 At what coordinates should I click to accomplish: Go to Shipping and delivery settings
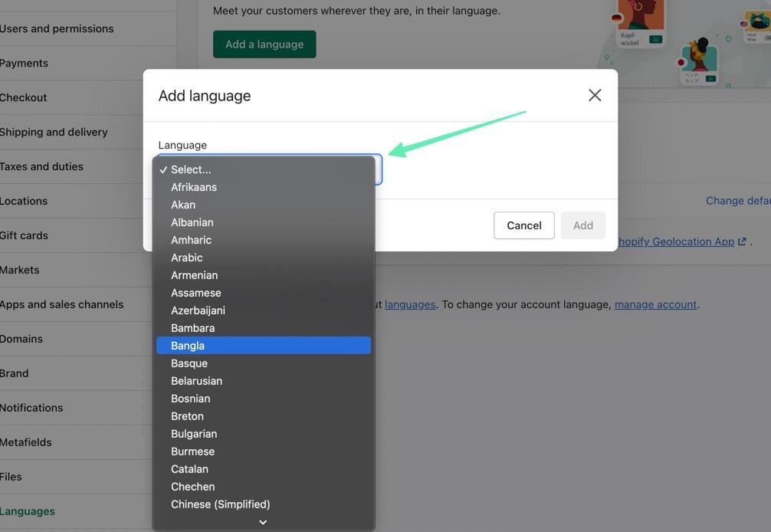pyautogui.click(x=54, y=132)
